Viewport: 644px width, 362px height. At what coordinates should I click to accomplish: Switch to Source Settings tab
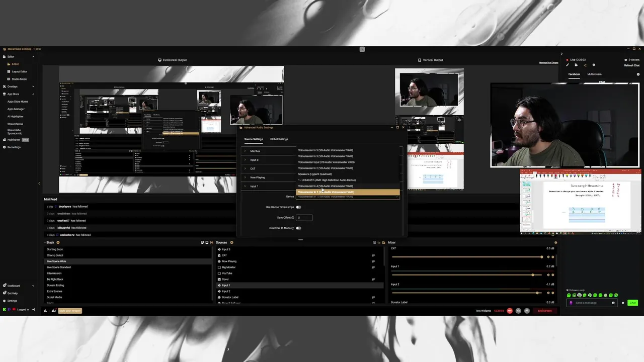pyautogui.click(x=254, y=139)
